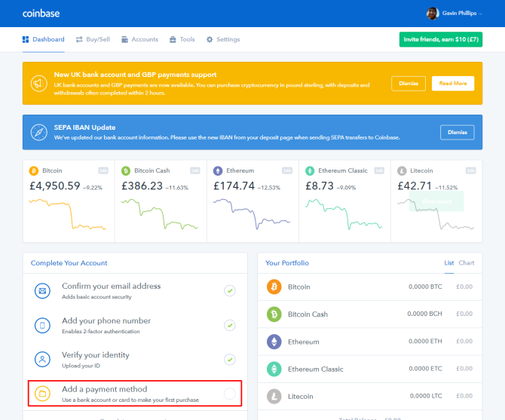
Task: Expand the Gavin Phillips account dropdown arrow
Action: [481, 14]
